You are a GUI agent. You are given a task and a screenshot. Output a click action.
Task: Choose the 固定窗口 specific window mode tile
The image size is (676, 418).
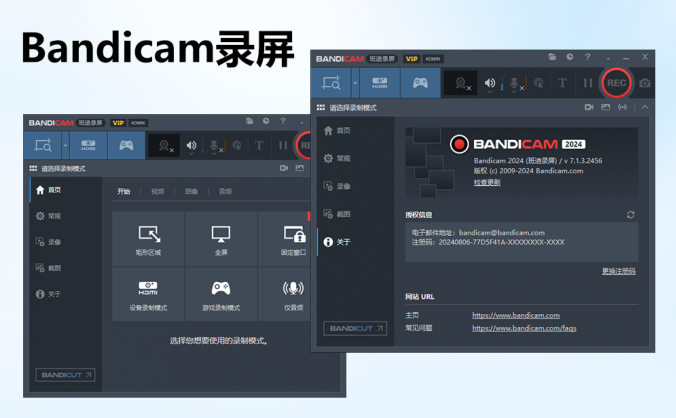(284, 239)
